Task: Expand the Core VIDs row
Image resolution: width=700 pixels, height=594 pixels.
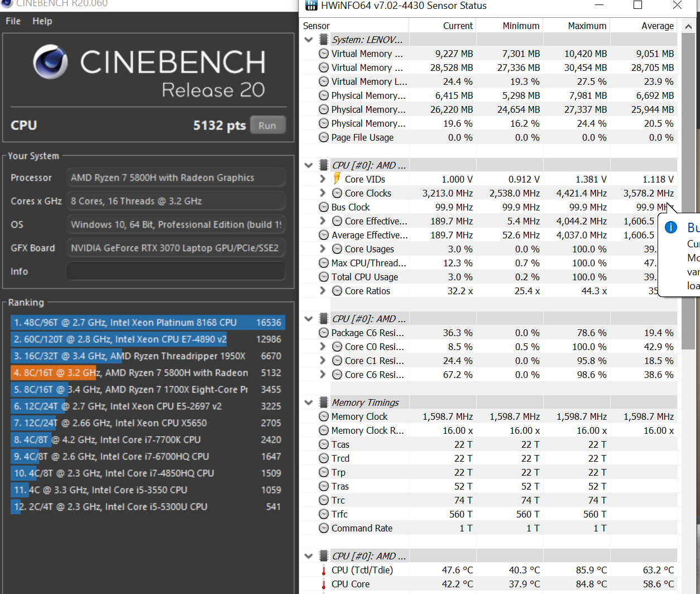Action: tap(323, 179)
